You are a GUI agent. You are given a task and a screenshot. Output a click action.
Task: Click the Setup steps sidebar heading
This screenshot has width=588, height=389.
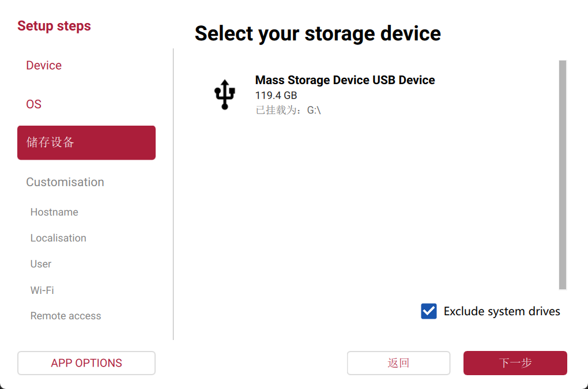coord(54,26)
